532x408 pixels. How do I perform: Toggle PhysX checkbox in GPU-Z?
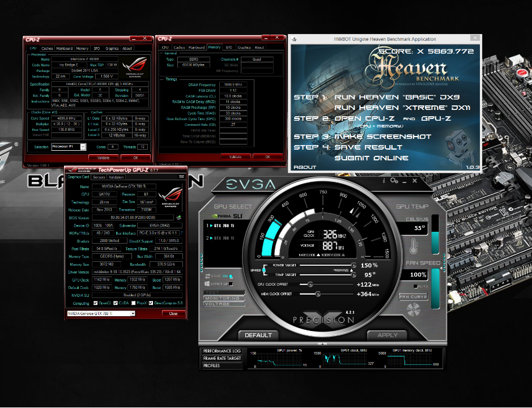point(133,303)
